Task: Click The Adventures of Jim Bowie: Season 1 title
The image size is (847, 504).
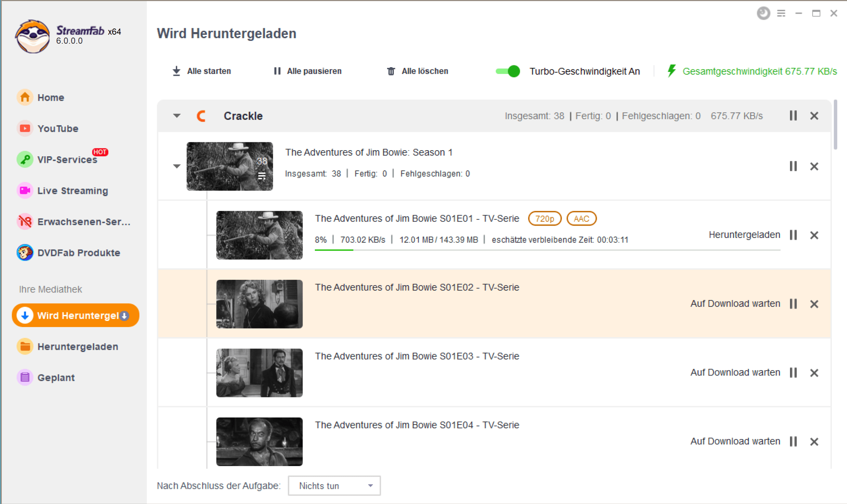Action: [x=369, y=152]
